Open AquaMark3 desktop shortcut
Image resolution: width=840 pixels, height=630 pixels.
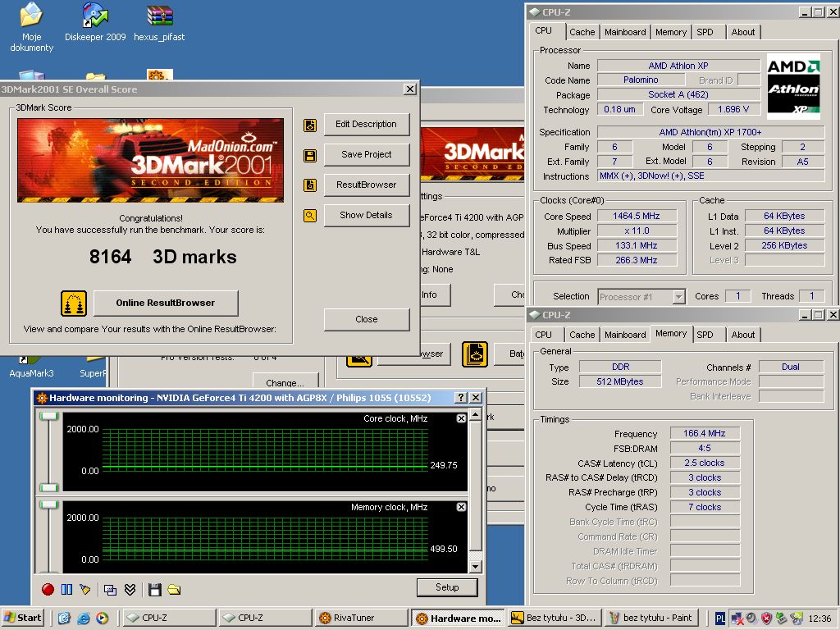(31, 367)
